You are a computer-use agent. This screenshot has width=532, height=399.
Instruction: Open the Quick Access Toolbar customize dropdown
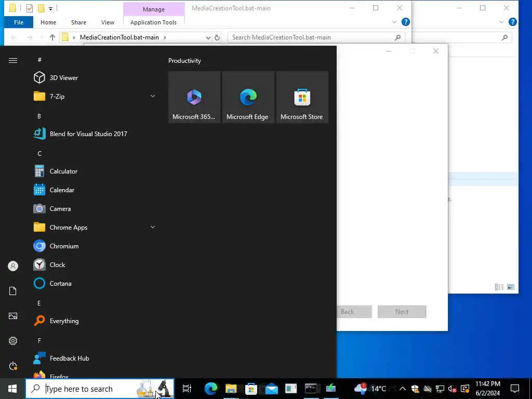coord(50,9)
